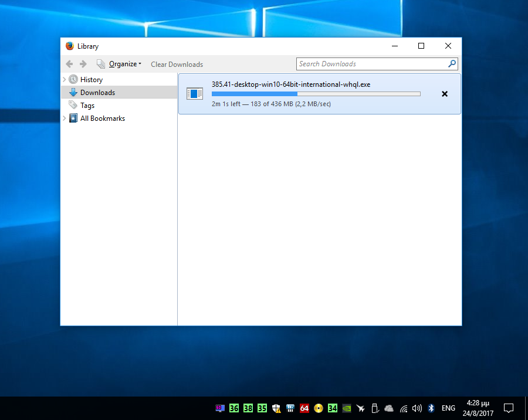
Task: Switch the ENG input language indicator
Action: [x=448, y=408]
